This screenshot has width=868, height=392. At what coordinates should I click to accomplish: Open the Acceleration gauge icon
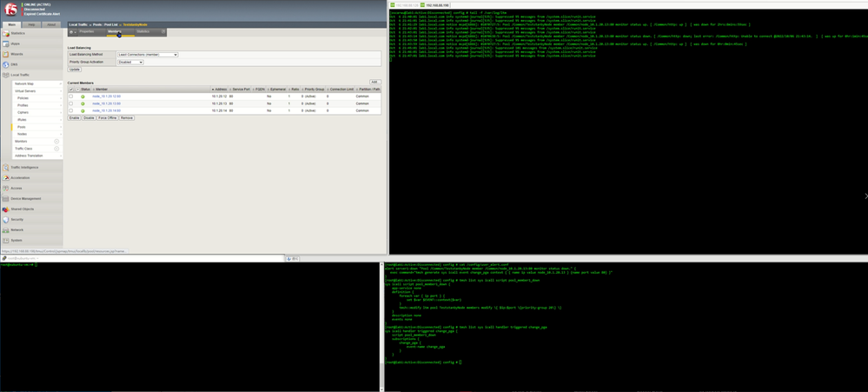click(x=5, y=177)
